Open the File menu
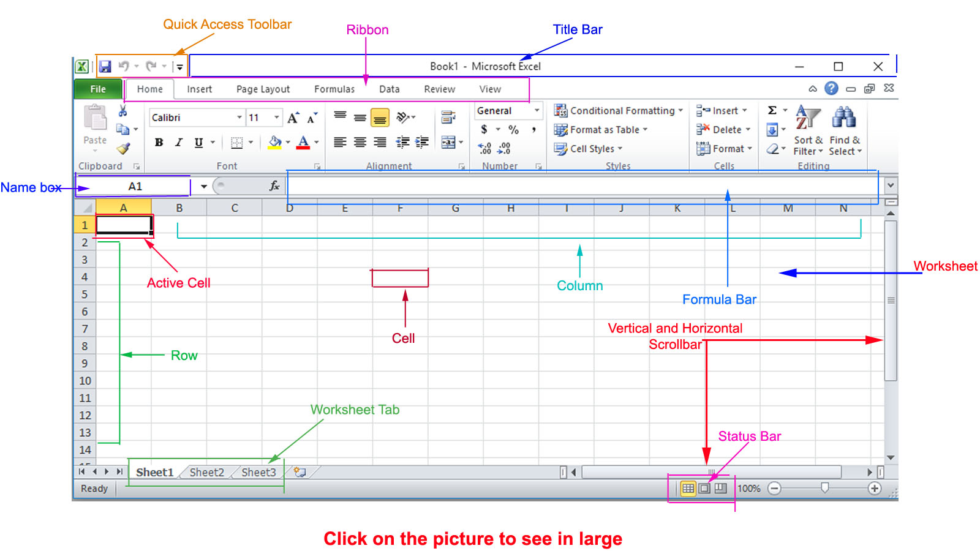This screenshot has width=980, height=551. (97, 89)
